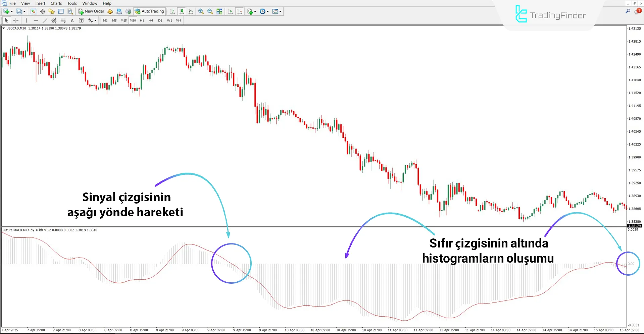Zoom in on the chart
This screenshot has width=644, height=334.
(201, 11)
